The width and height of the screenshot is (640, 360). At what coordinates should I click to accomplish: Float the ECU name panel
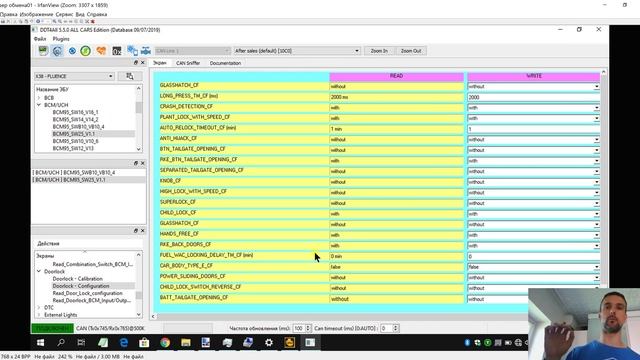tap(136, 62)
